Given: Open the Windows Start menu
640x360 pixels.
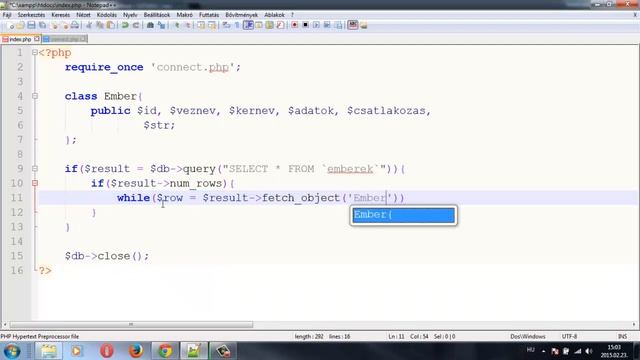Looking at the screenshot, I should [12, 351].
